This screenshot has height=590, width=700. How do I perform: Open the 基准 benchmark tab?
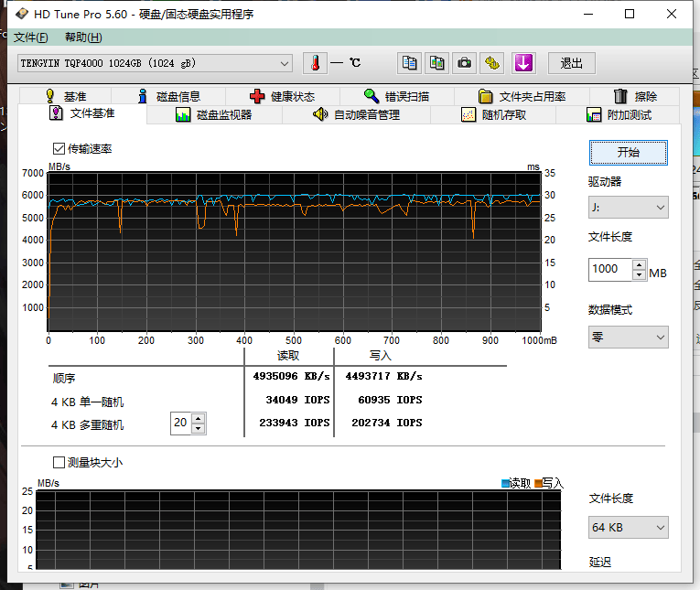(66, 96)
